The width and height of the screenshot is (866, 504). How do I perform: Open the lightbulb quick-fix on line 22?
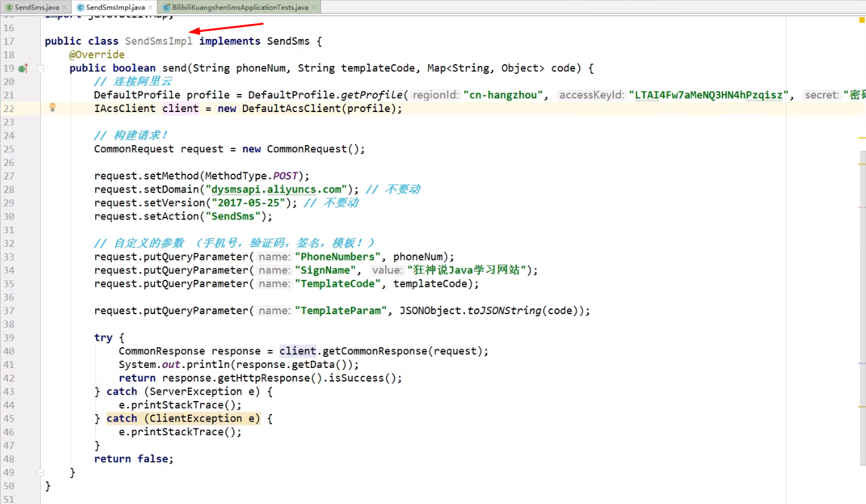53,108
